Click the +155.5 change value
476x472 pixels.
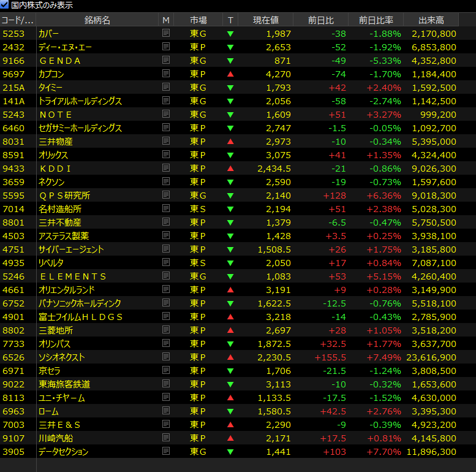pos(330,357)
